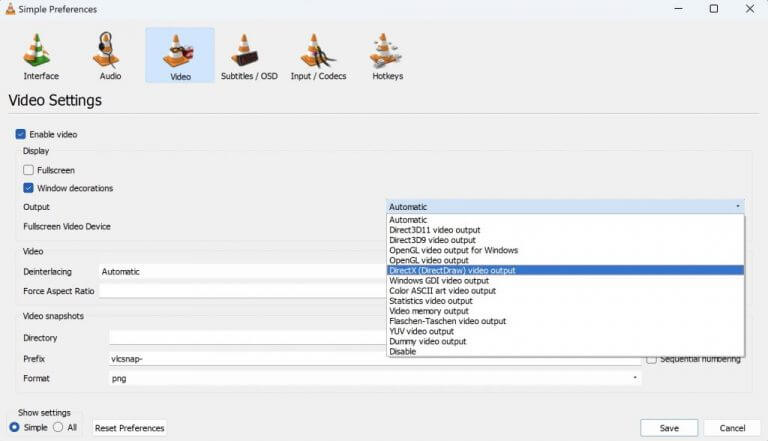Screen dimensions: 768x441
Task: Choose YUV video output
Action: (x=565, y=331)
